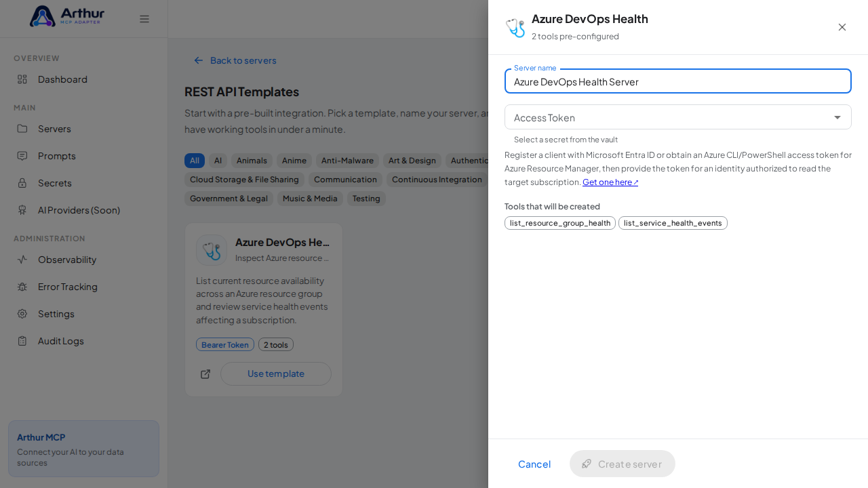Click the list_service_health_events tool chip
Viewport: 868px width, 488px height.
click(x=673, y=223)
